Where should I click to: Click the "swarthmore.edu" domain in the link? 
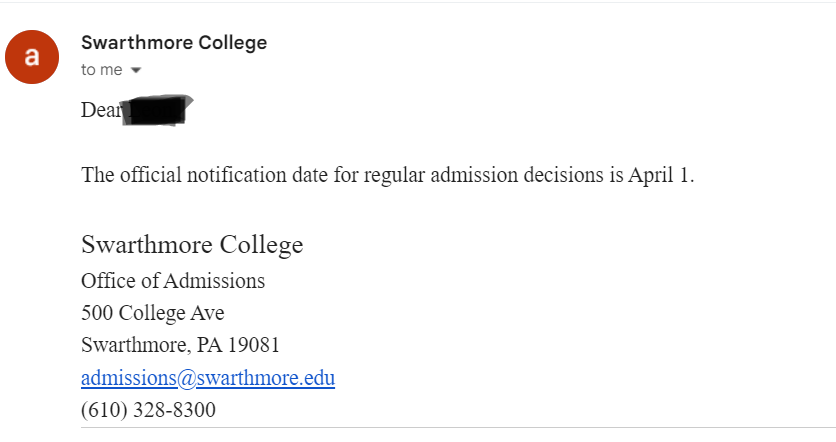coord(266,378)
